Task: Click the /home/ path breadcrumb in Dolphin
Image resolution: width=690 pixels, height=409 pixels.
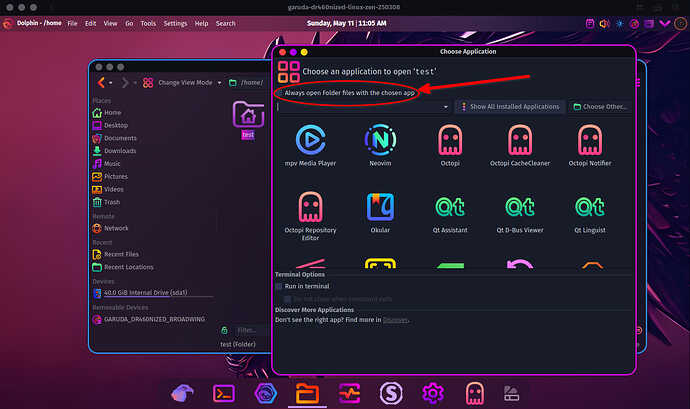Action: tap(251, 83)
